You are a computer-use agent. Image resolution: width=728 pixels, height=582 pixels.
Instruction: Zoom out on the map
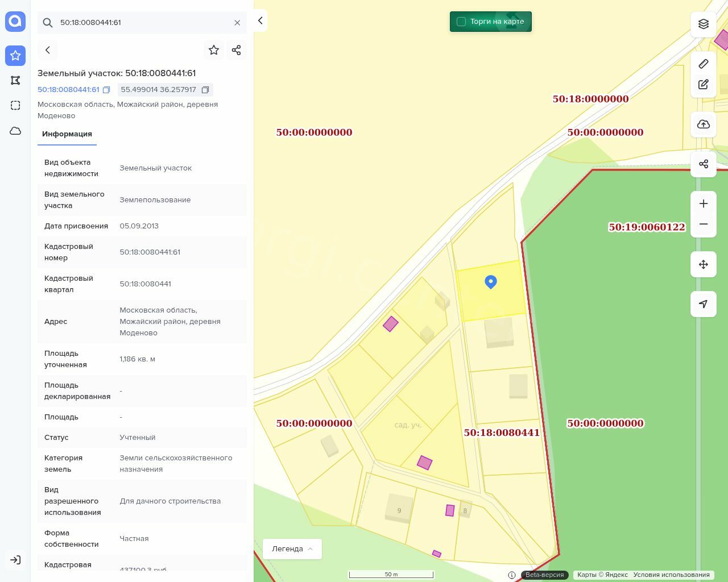coord(704,225)
